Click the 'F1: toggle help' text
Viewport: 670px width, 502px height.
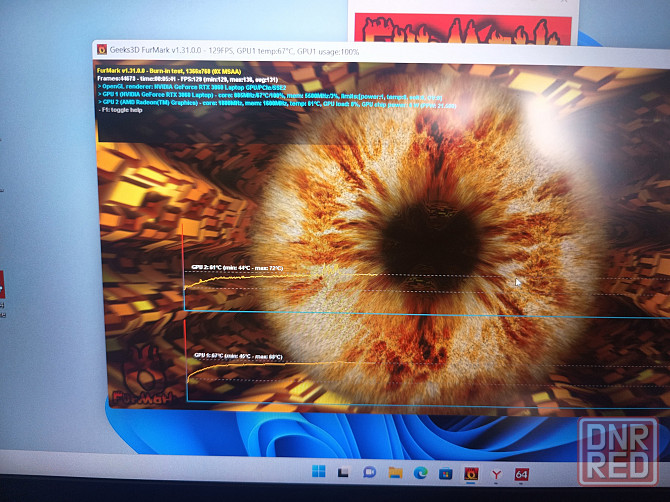[121, 110]
